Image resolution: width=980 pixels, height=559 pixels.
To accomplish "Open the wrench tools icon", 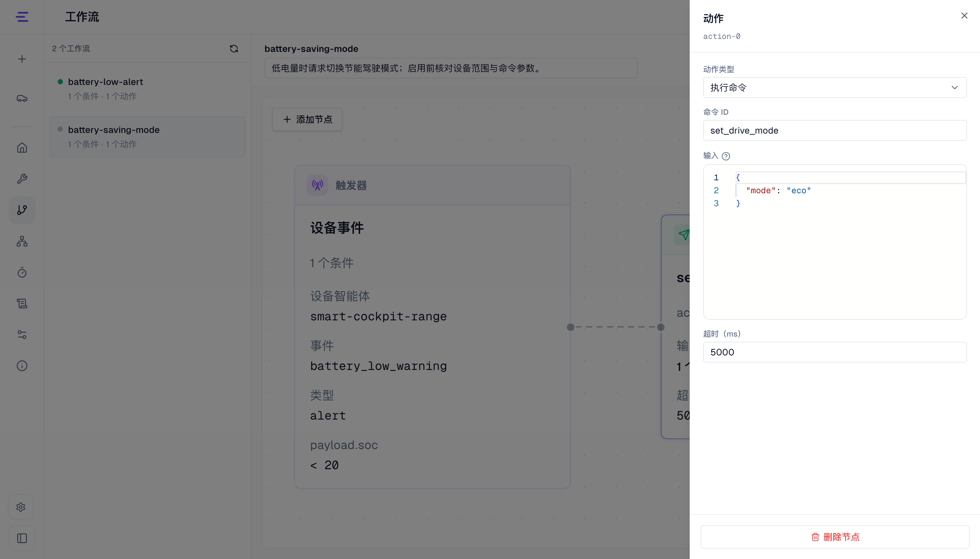I will 22,179.
